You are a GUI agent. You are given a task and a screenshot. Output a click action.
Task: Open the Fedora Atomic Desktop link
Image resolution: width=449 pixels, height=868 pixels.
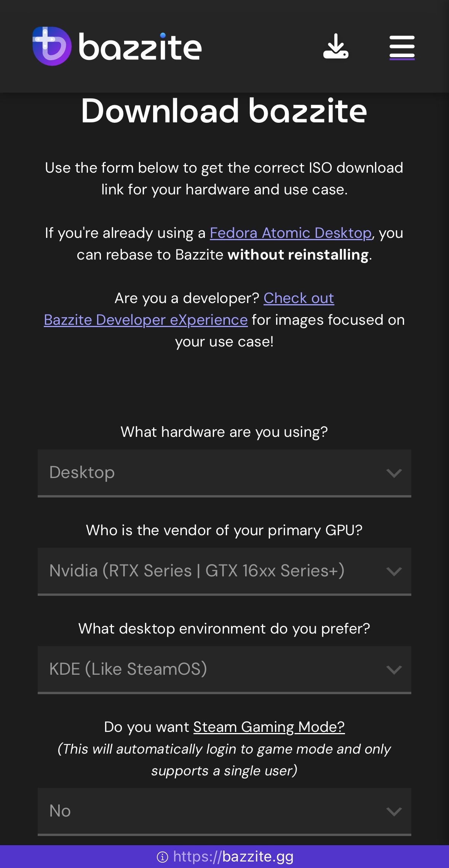coord(291,233)
